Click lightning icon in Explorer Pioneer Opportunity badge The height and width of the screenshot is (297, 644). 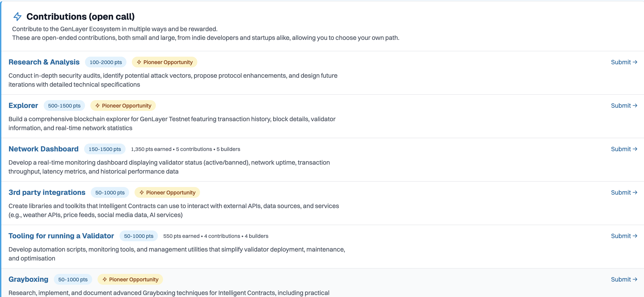pyautogui.click(x=98, y=106)
